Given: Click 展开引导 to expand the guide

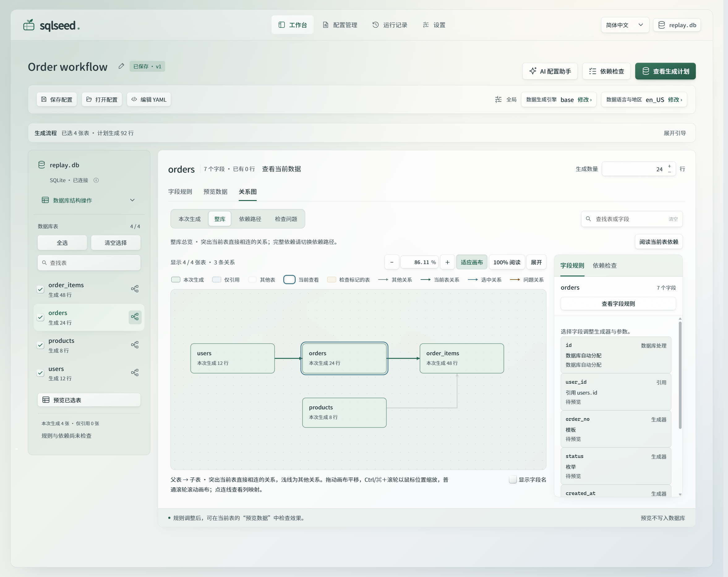Looking at the screenshot, I should pos(674,133).
